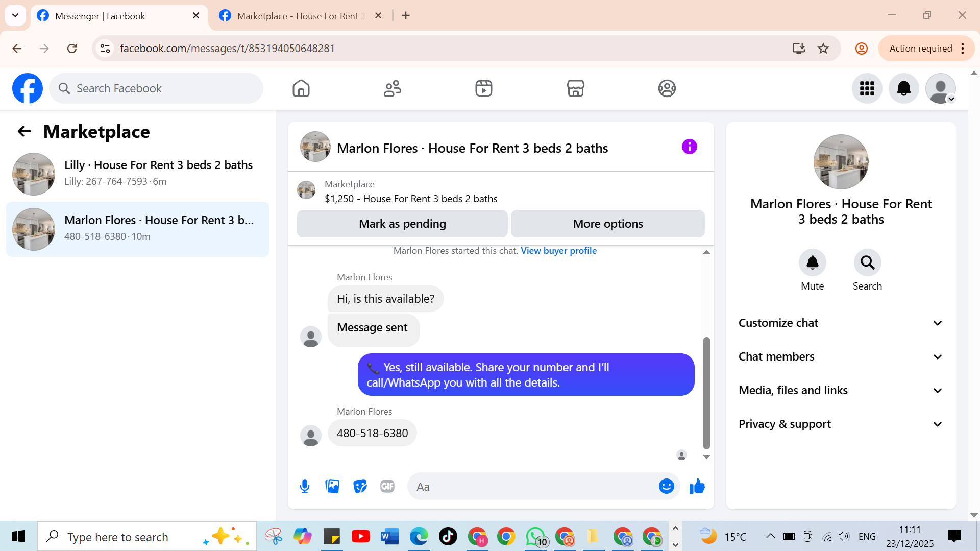
Task: Expand Customize chat section
Action: click(x=841, y=323)
